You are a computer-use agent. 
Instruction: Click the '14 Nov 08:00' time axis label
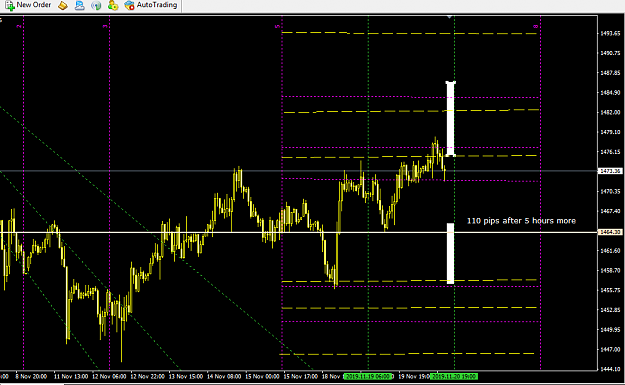pos(224,376)
